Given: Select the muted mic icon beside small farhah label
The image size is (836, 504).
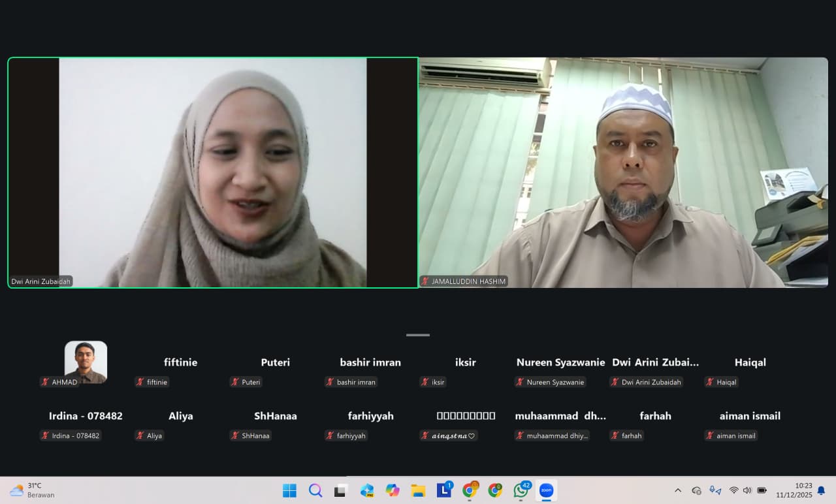Looking at the screenshot, I should tap(615, 435).
